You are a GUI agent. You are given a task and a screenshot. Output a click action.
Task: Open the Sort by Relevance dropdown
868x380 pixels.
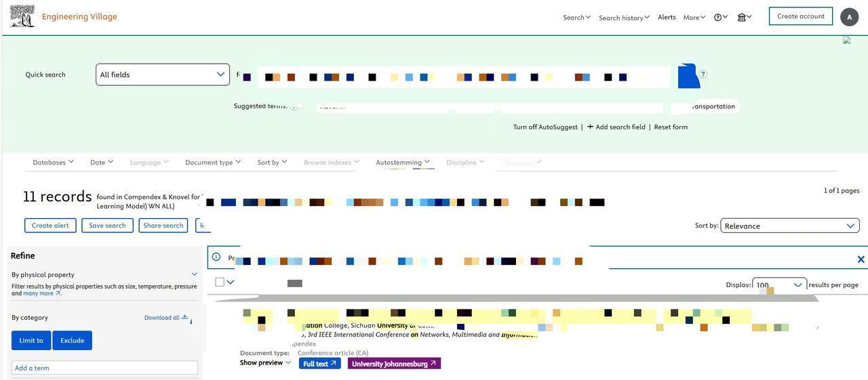[x=790, y=226]
